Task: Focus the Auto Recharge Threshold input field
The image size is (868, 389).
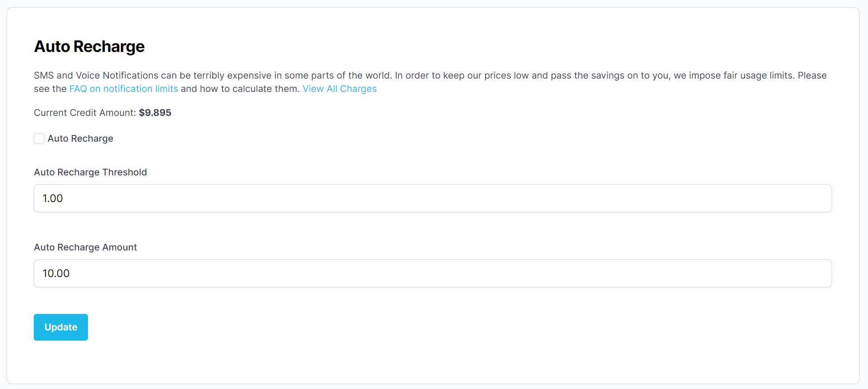Action: 433,198
